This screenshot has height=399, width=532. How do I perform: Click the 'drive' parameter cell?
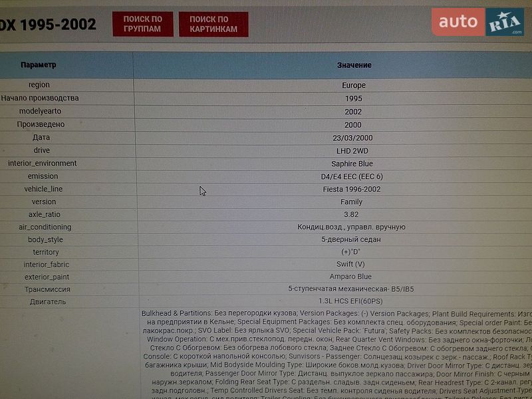pyautogui.click(x=42, y=150)
